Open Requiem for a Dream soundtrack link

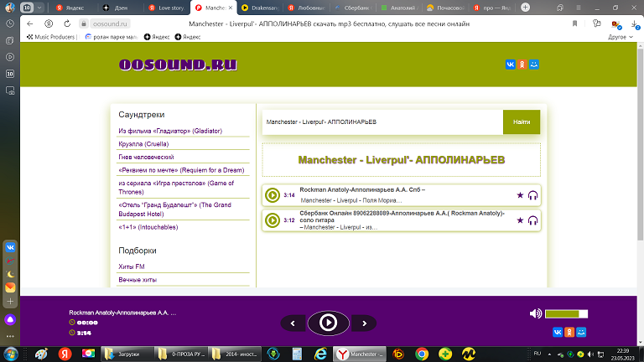[181, 170]
